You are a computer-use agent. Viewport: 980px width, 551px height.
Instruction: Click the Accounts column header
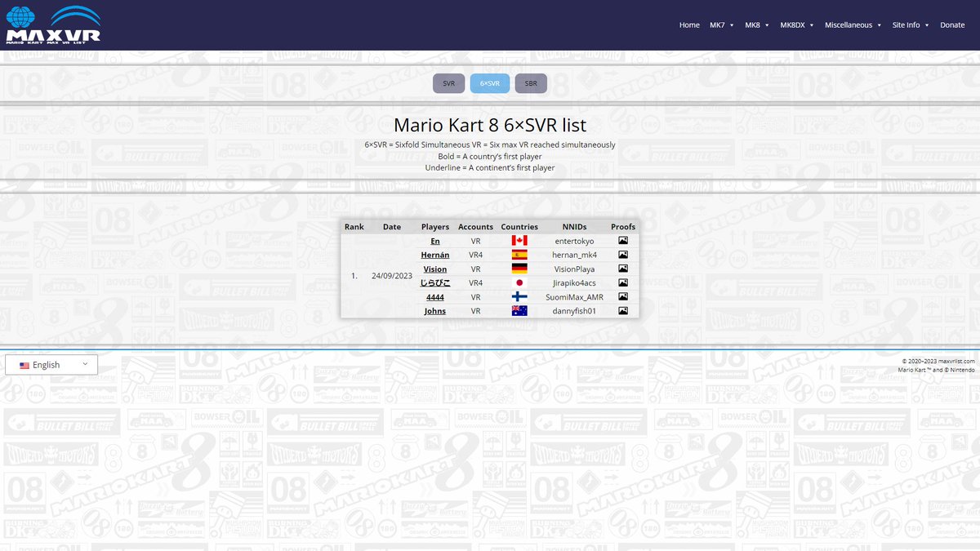point(475,227)
